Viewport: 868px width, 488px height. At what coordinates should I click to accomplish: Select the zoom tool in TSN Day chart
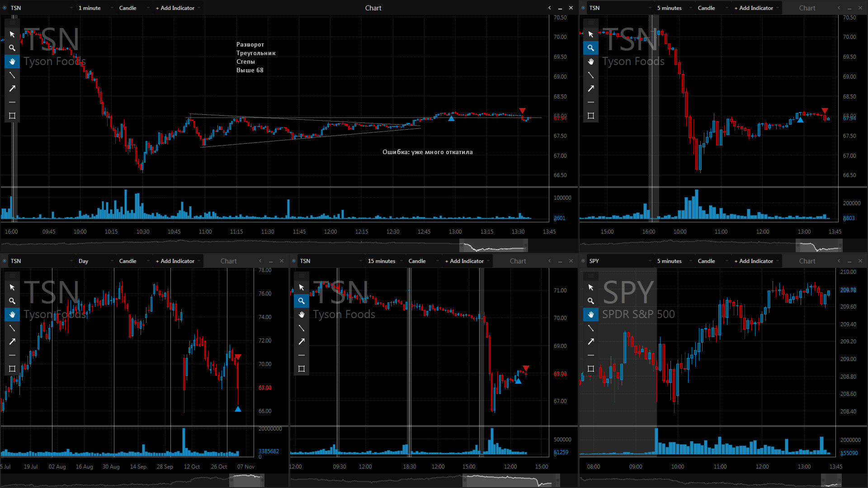[x=12, y=301]
